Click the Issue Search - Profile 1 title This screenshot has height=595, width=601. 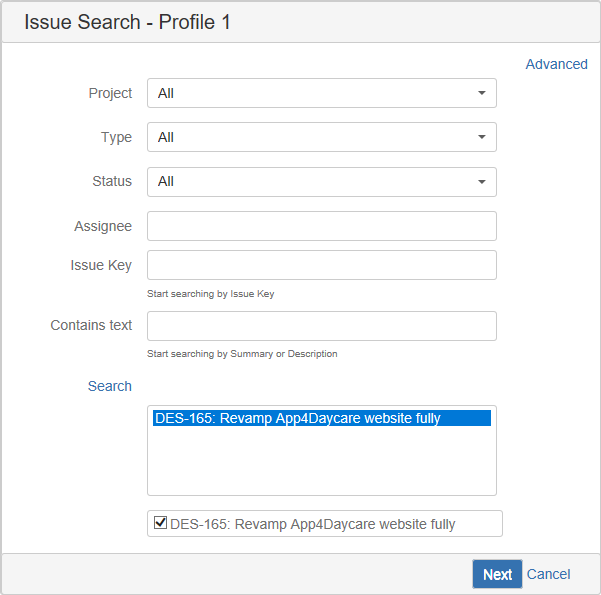[x=127, y=22]
